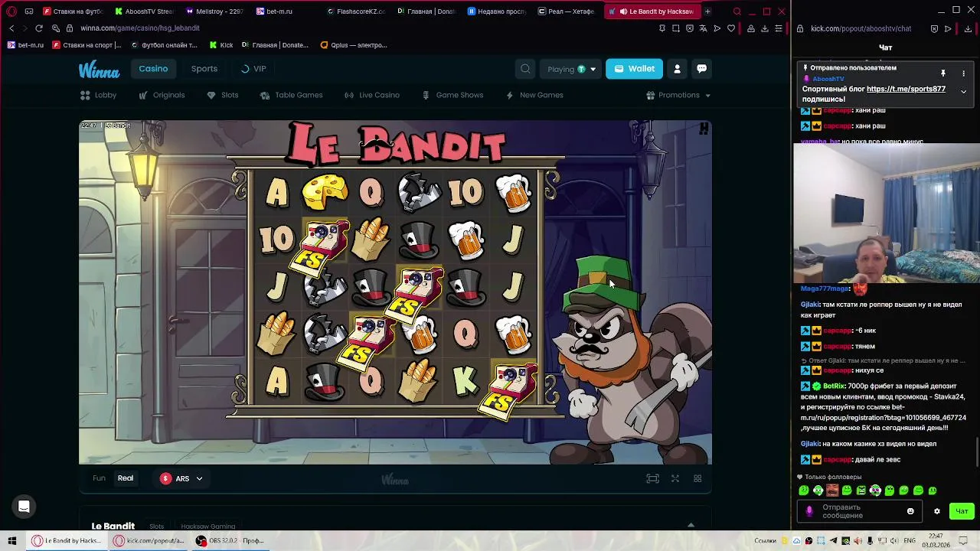
Task: Open the Qplus bookmark
Action: (x=354, y=45)
